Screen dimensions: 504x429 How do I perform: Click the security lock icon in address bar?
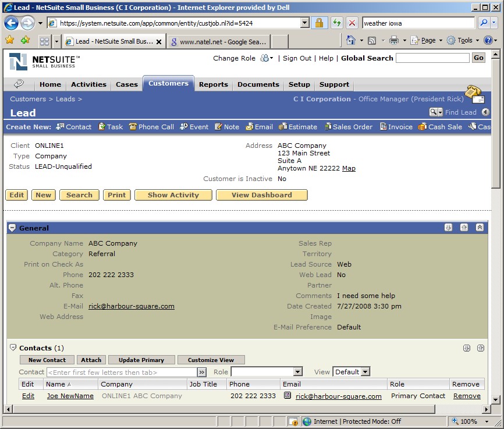click(x=319, y=23)
